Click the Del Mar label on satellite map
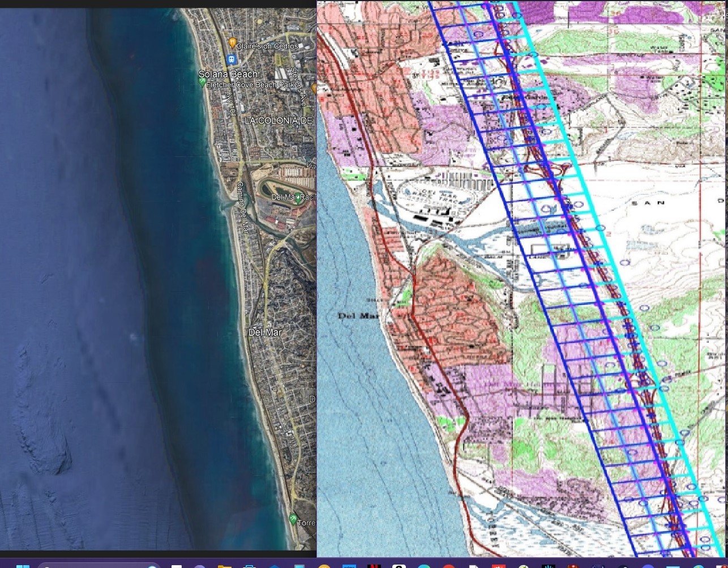Viewport: 728px width, 568px height. coord(265,332)
